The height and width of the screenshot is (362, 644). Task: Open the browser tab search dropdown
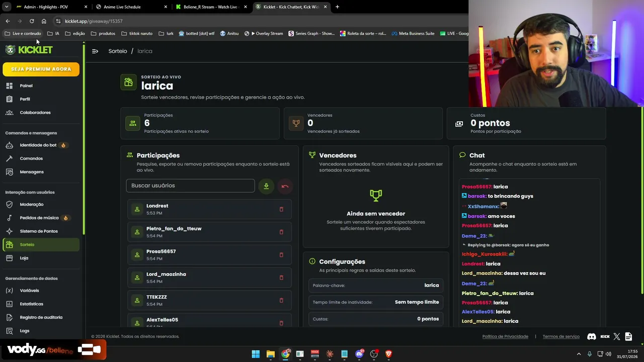coord(7,7)
